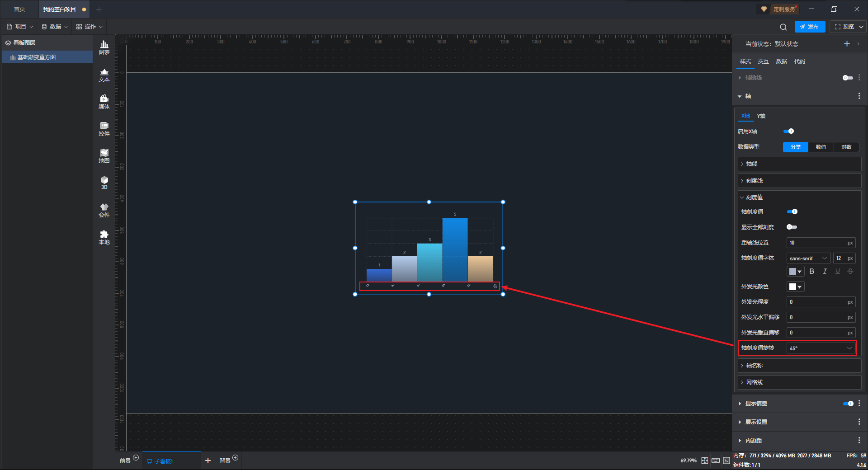Viewport: 868px width, 470px height.
Task: Switch to the 代码 tab
Action: point(800,61)
